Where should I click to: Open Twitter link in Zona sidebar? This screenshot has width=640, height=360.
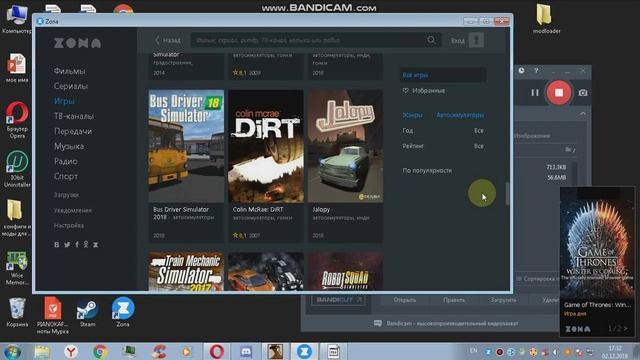tap(67, 244)
